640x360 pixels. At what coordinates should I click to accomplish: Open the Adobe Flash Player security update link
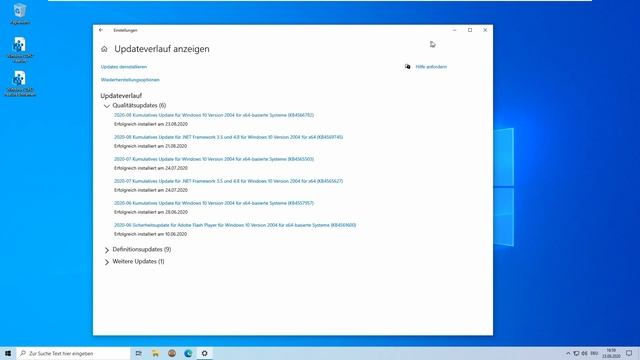[x=235, y=225]
